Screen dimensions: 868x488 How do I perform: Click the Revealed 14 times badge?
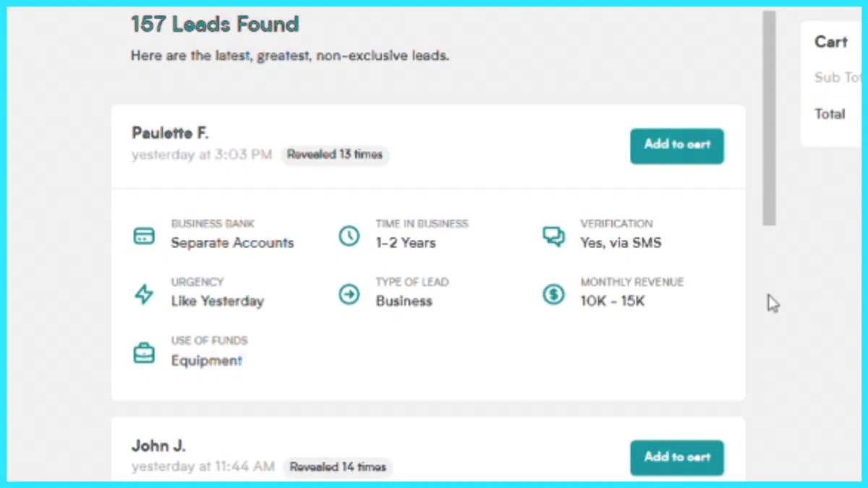(338, 467)
